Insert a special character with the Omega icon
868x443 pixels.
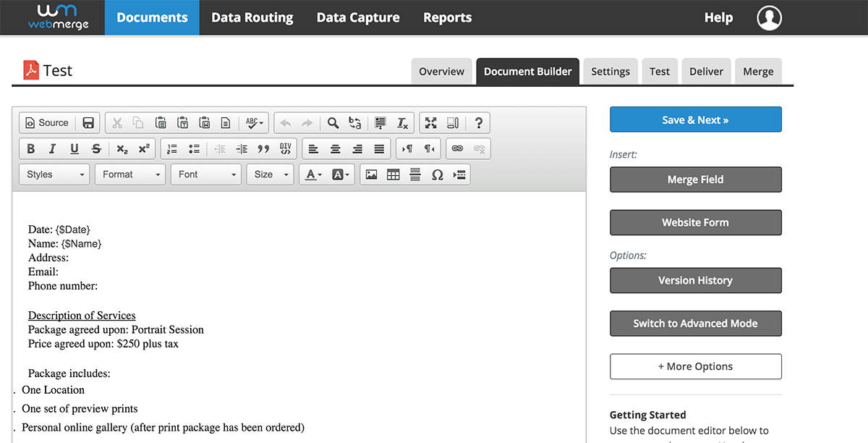point(437,174)
